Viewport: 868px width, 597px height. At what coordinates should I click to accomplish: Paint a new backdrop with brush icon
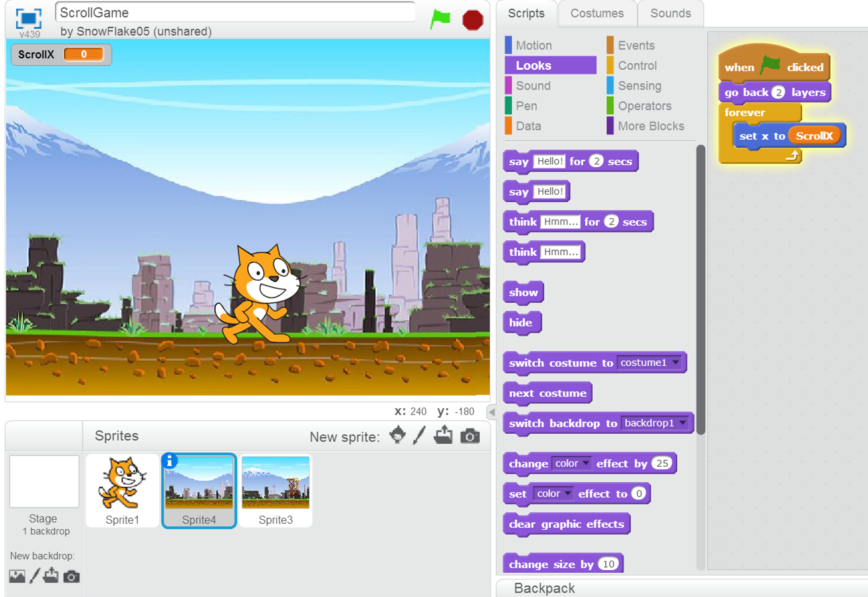coord(35,576)
